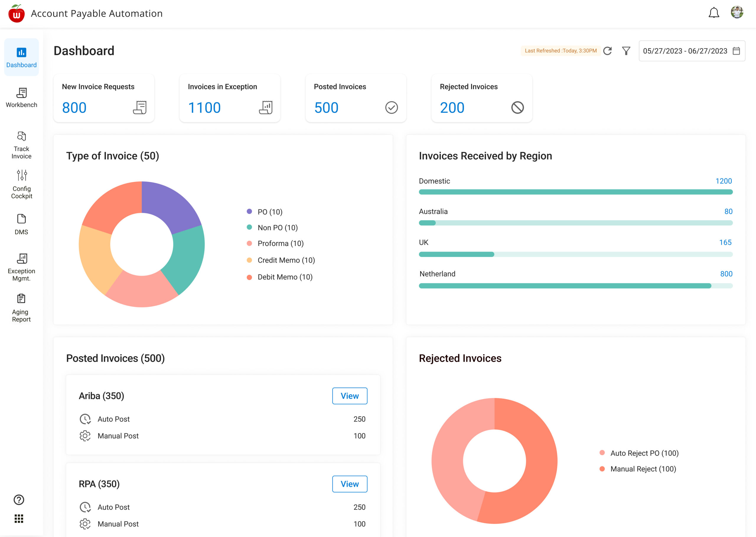756x537 pixels.
Task: Click the Rejected Invoices blocked icon
Action: point(517,107)
